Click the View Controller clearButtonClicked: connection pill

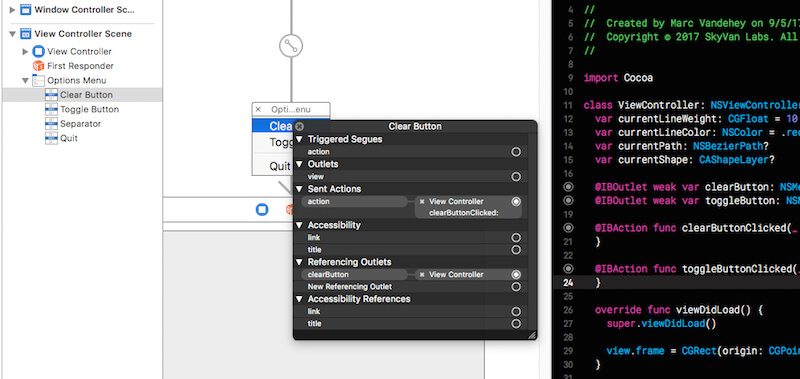pos(468,207)
